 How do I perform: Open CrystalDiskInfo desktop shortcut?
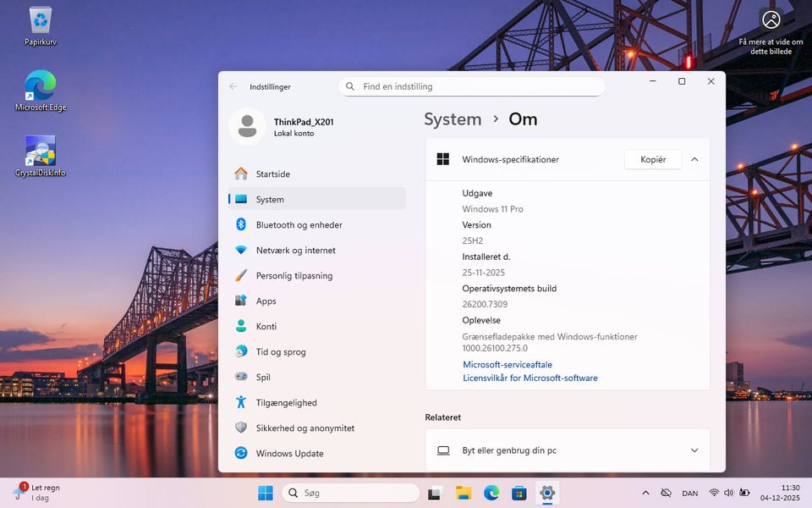coord(40,152)
